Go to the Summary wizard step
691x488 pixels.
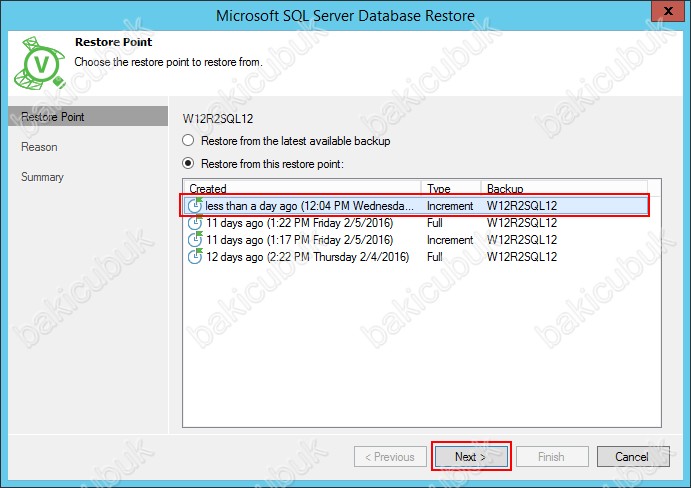42,177
